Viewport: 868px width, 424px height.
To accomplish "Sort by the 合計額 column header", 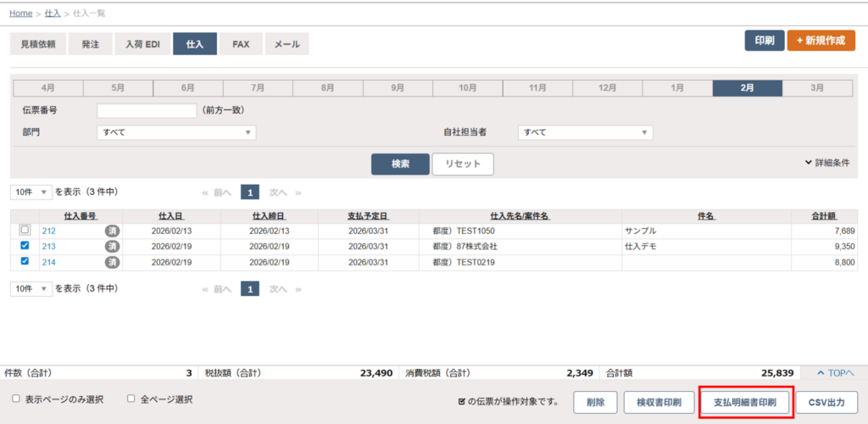I will (x=823, y=216).
